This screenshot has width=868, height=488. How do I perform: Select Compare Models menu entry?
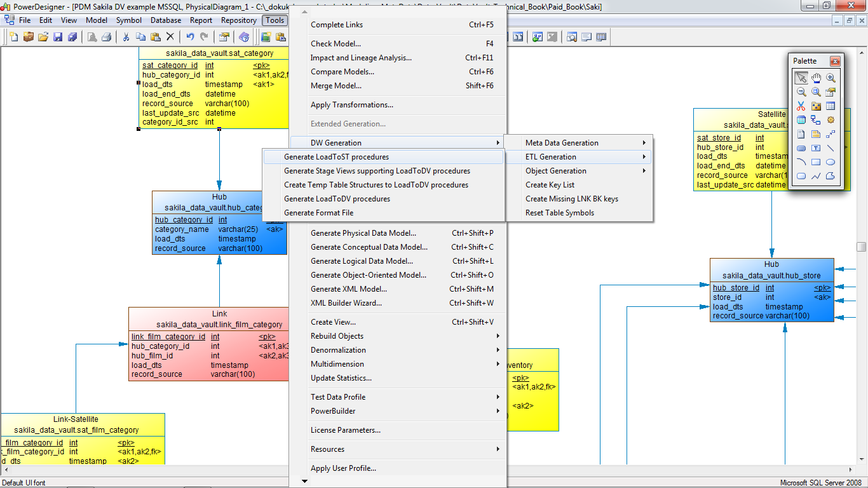pyautogui.click(x=398, y=72)
